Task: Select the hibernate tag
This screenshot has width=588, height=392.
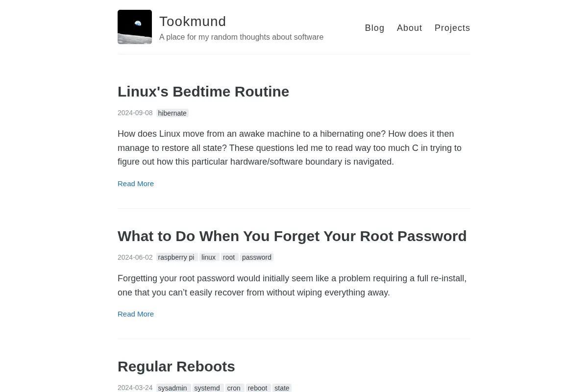Action: [x=172, y=113]
